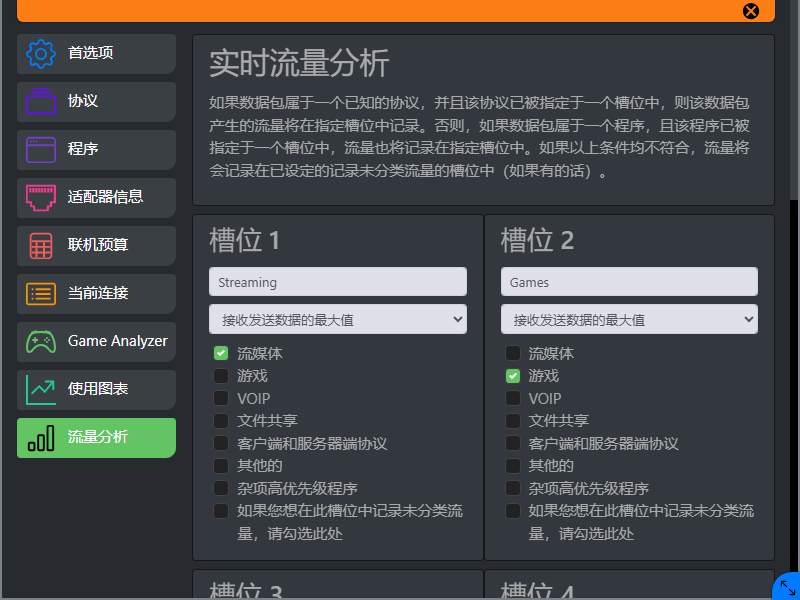Screen dimensions: 800x600
Task: Click the 适配器信息 network port icon
Action: [41, 197]
